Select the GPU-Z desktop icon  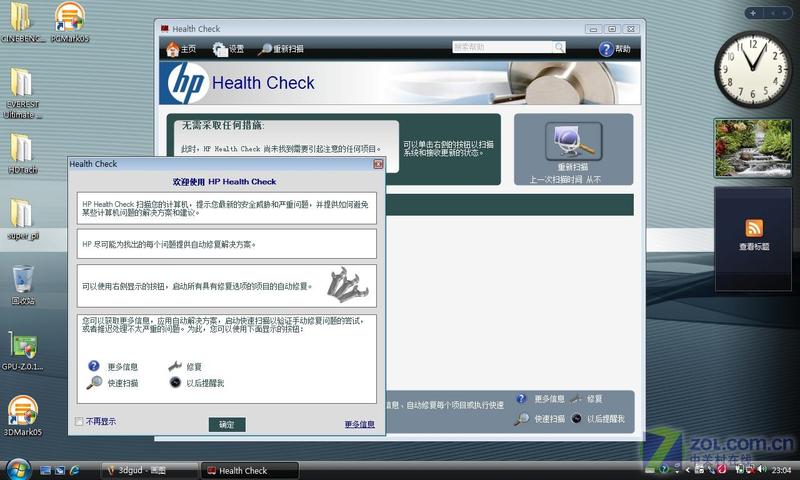coord(22,351)
